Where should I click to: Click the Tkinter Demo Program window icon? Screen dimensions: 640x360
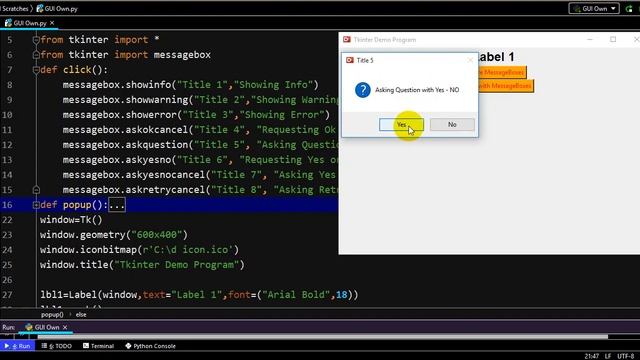[x=347, y=40]
